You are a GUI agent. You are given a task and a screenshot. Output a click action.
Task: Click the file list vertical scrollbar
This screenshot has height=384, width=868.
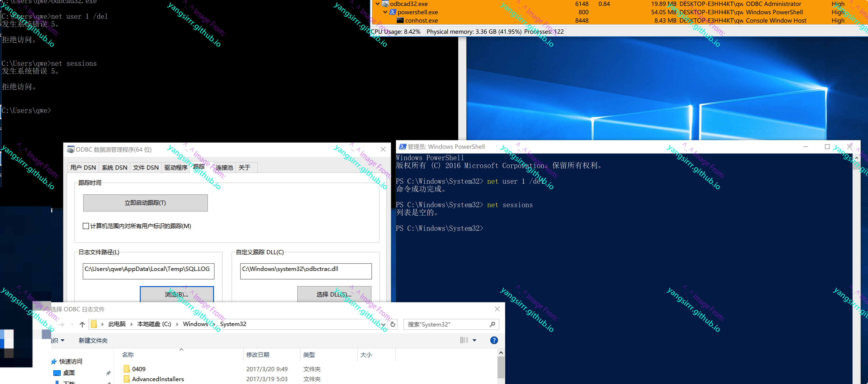tap(501, 367)
